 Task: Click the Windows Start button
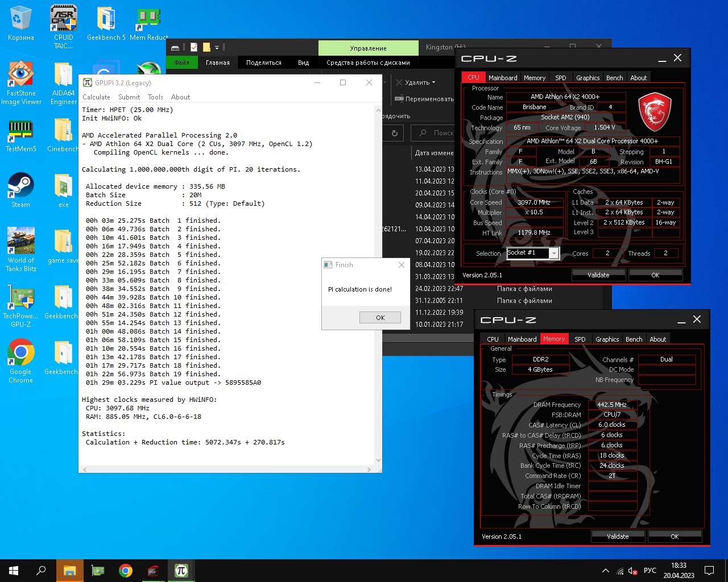[14, 571]
